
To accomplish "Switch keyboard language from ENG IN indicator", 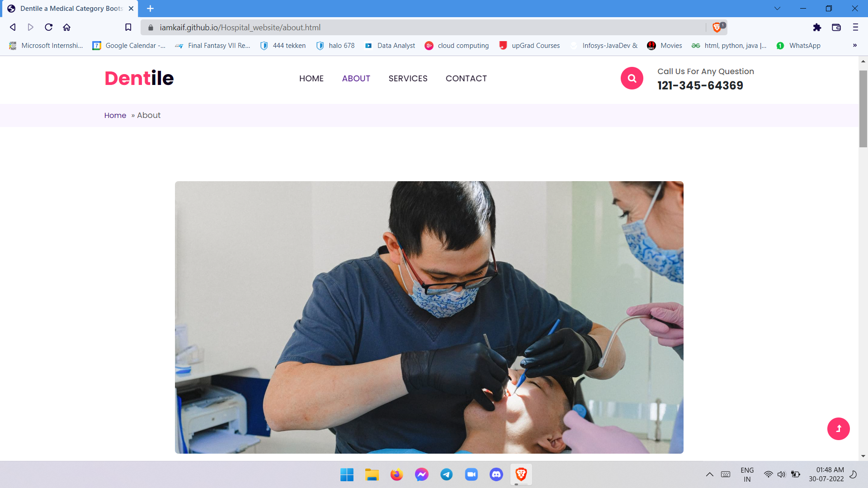I will point(747,474).
